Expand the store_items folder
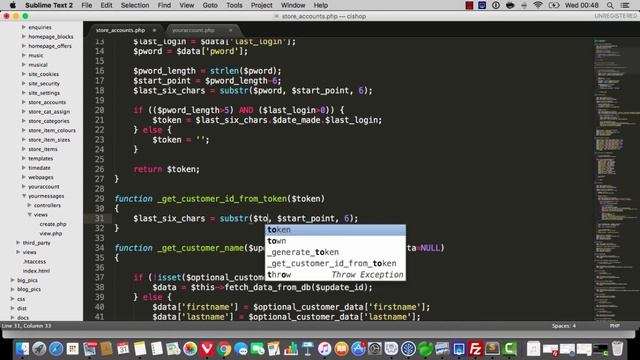640x360 pixels. (x=24, y=149)
